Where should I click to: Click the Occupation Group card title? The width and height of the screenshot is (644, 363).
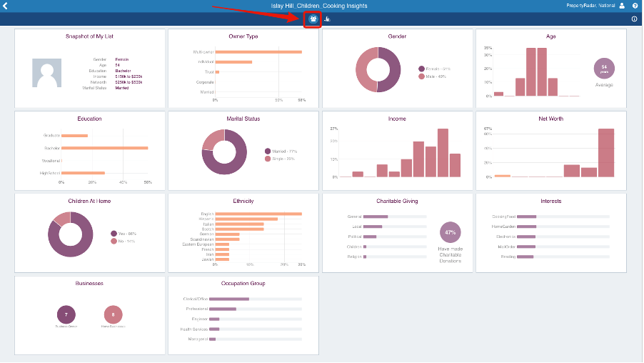pos(243,283)
